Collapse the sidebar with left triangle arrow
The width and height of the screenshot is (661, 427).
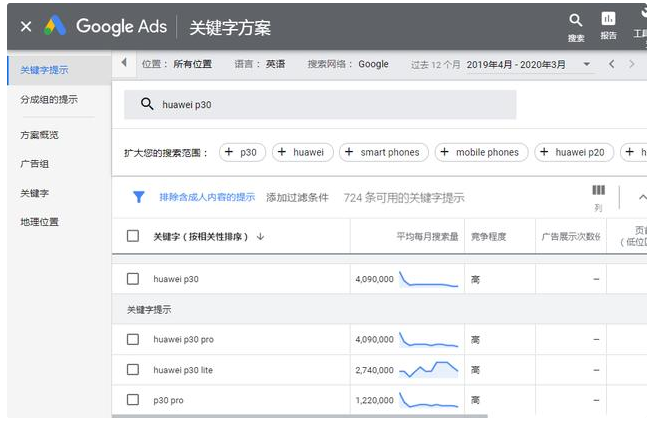124,63
